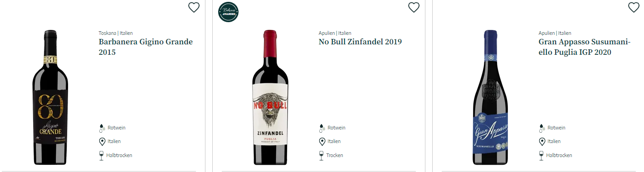Add Gran Appasso Susumaniello to favorites
Image resolution: width=644 pixels, height=172 pixels.
coord(634,7)
